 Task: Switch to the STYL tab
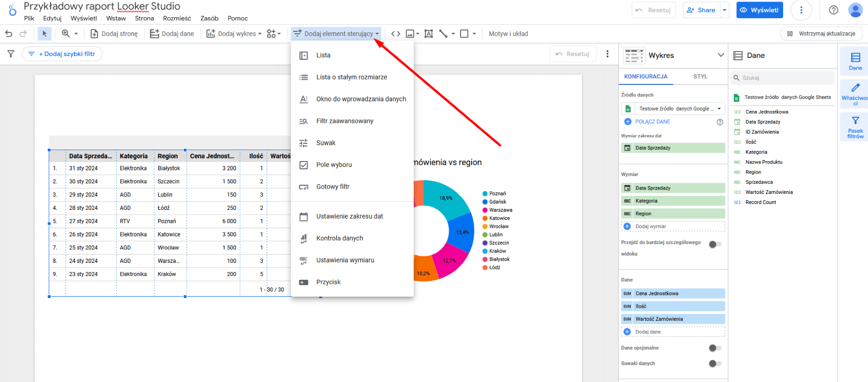click(x=700, y=77)
